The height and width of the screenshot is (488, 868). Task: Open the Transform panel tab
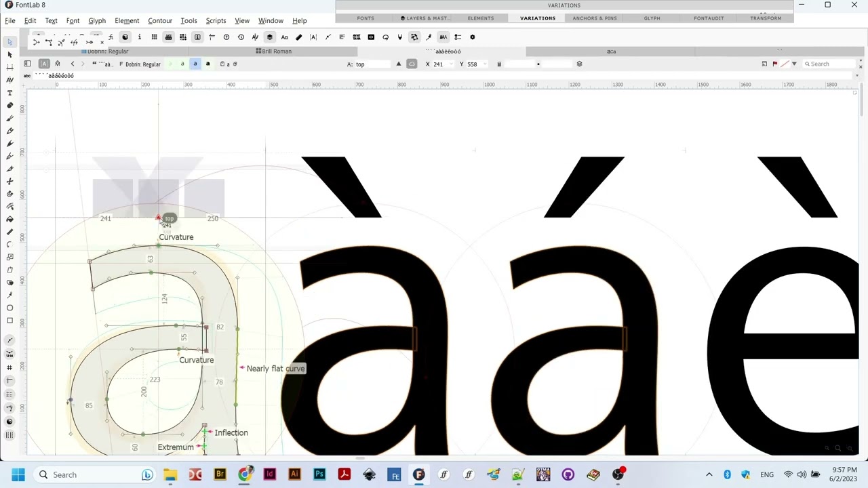766,18
